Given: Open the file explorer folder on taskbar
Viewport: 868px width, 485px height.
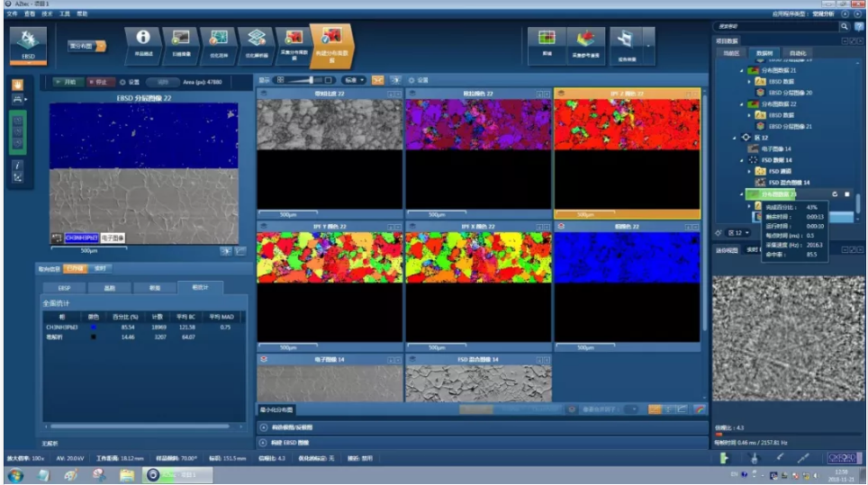Looking at the screenshot, I should click(x=127, y=475).
